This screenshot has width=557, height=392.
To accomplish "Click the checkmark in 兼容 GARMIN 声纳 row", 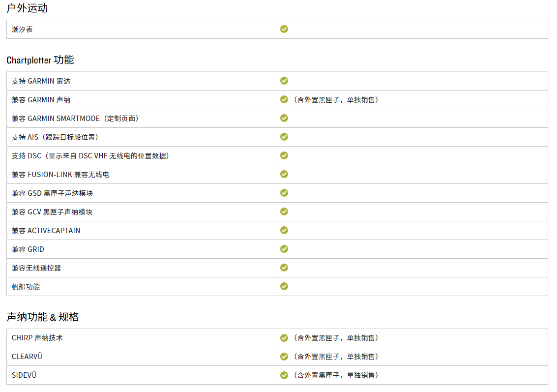I will point(284,99).
